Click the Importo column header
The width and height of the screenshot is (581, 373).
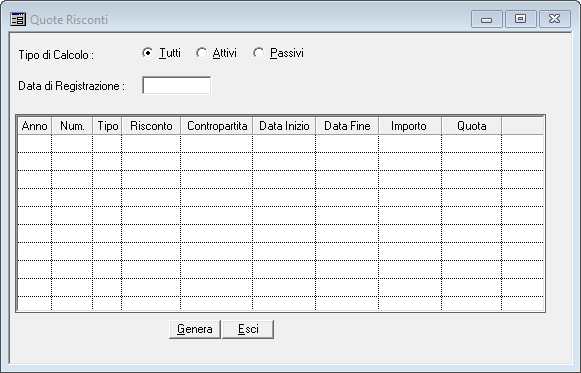(x=410, y=126)
